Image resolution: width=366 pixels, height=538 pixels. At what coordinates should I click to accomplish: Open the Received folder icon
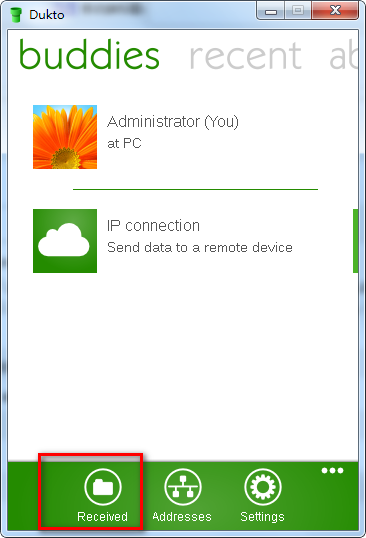103,487
